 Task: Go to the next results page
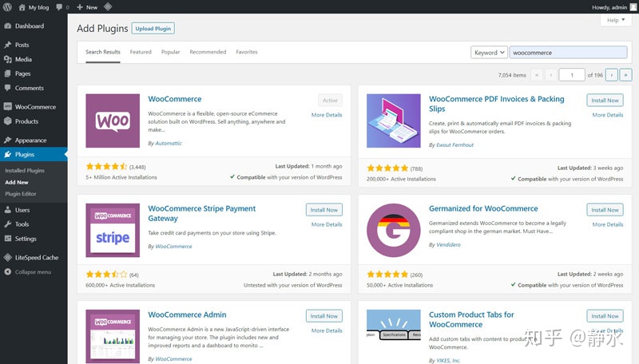tap(611, 75)
